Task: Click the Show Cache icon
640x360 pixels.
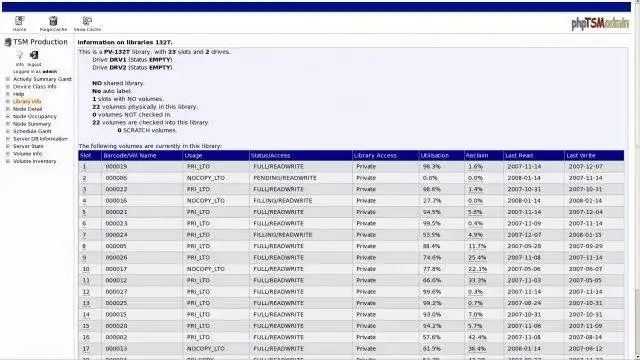Action: click(x=87, y=21)
